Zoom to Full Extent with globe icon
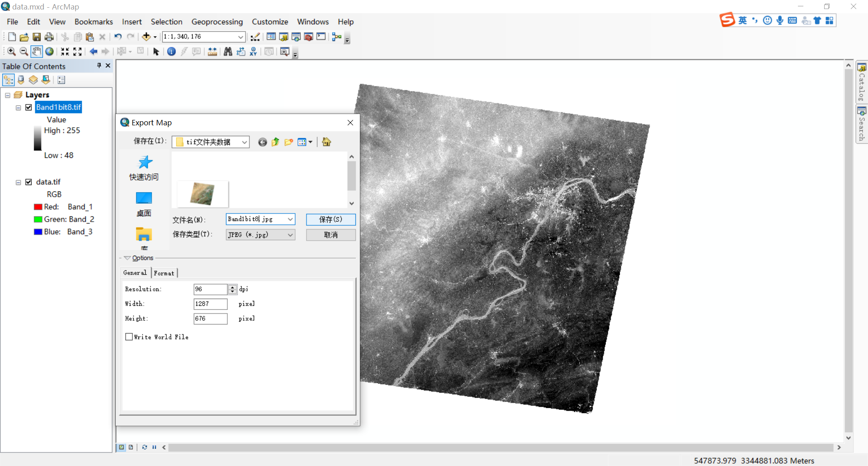This screenshot has width=868, height=466. (x=49, y=52)
